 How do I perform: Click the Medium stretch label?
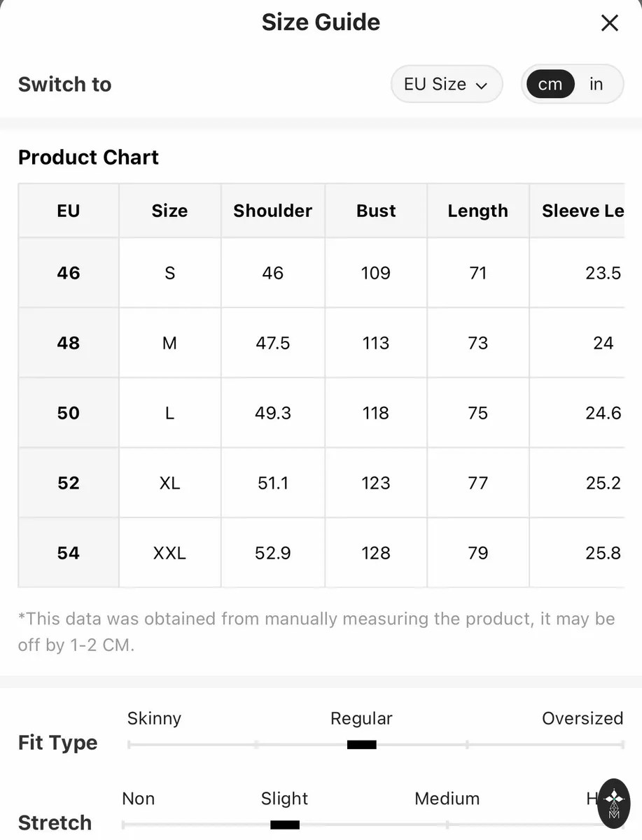pos(447,799)
